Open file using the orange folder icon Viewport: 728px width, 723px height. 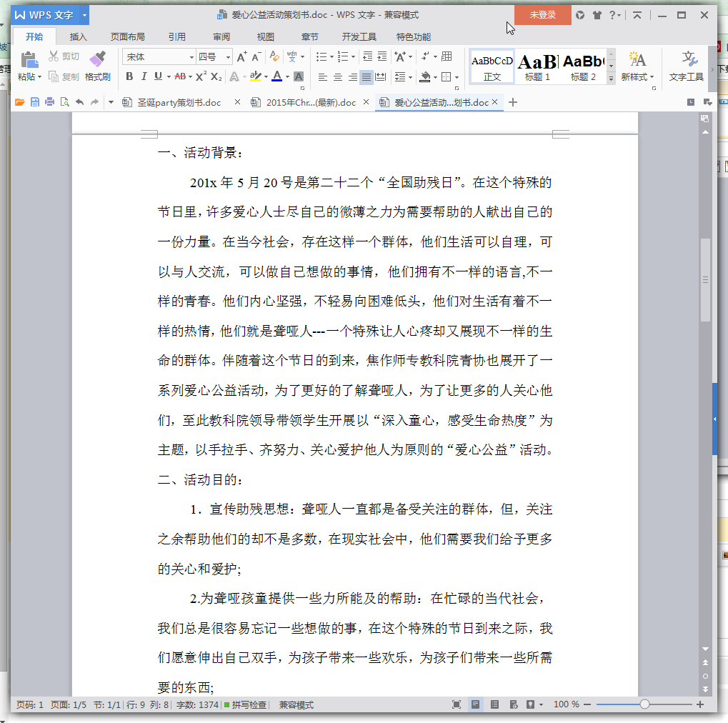pos(19,102)
